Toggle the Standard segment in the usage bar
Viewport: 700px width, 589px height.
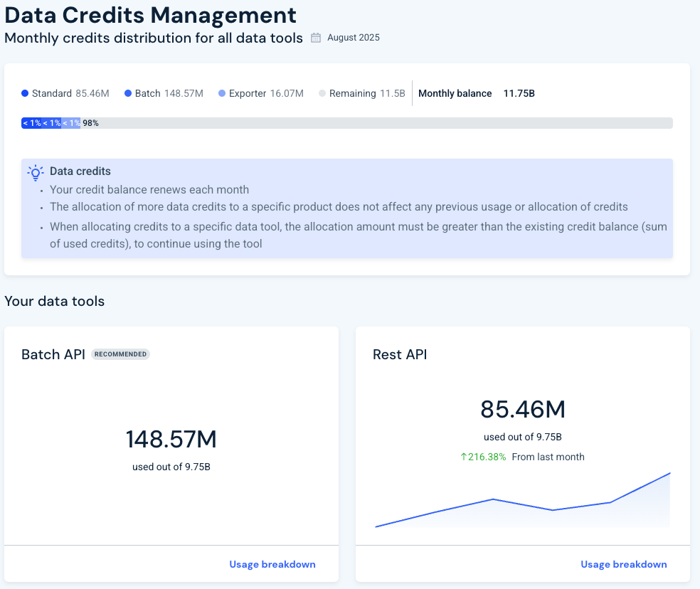[31, 122]
